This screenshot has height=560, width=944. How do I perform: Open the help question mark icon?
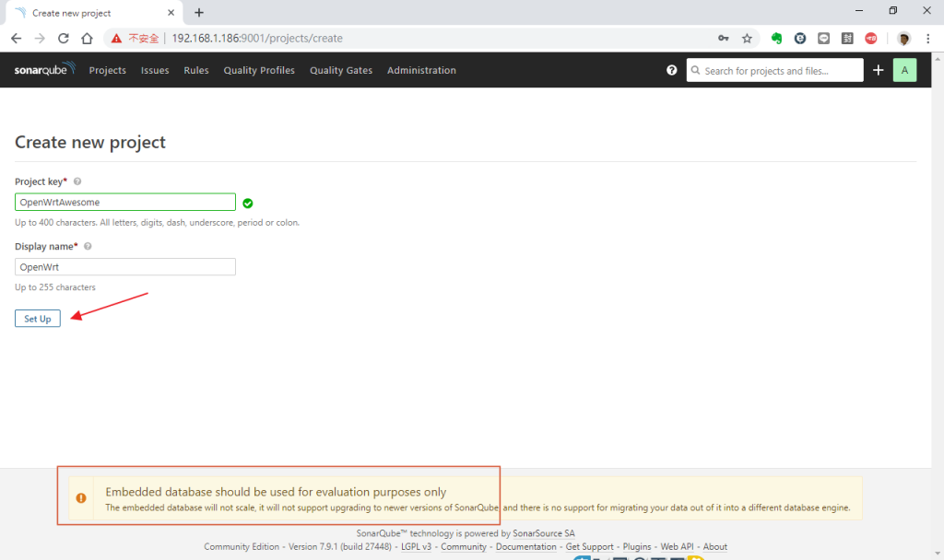(672, 70)
